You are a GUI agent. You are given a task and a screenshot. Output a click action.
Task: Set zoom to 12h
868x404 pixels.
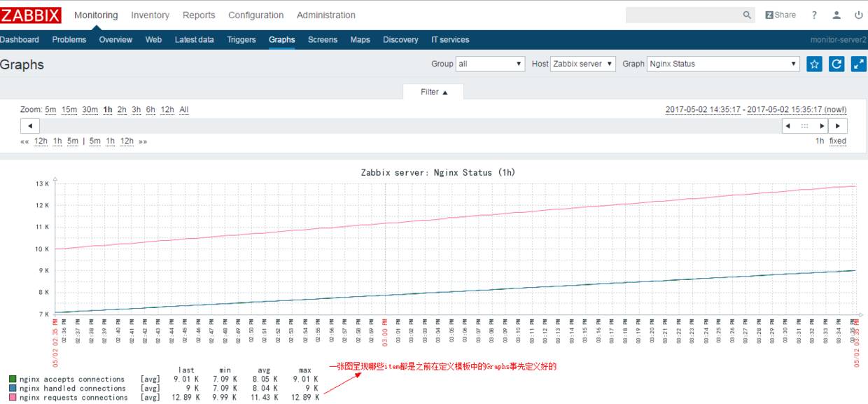(x=167, y=110)
